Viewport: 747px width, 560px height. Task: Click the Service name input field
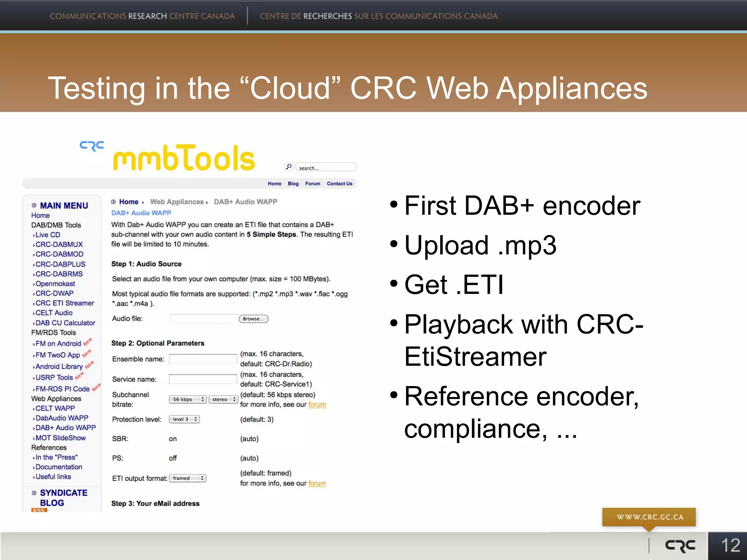[x=203, y=379]
